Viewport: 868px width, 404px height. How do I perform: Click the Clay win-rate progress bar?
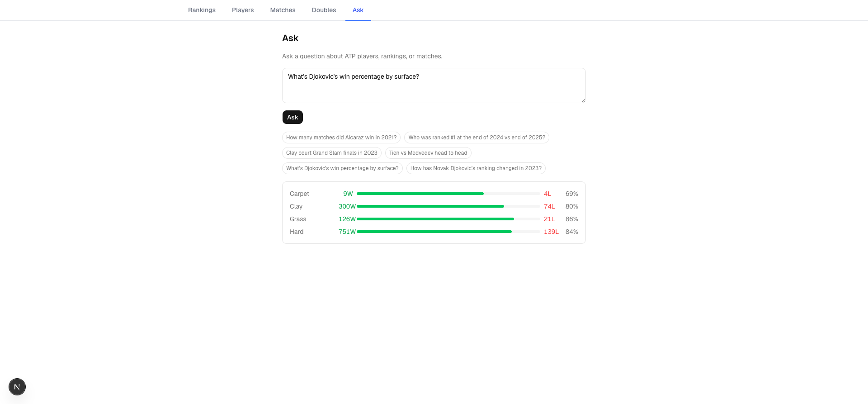pos(448,206)
